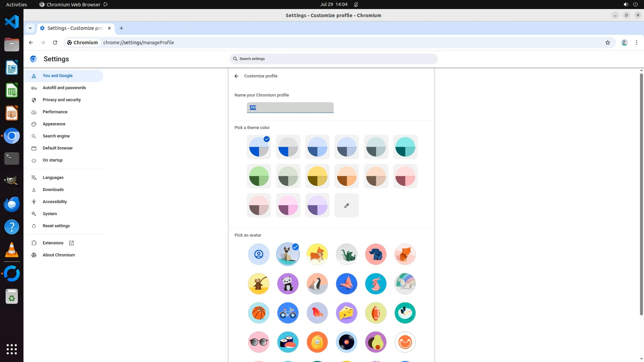644x362 pixels.
Task: Select the origami fox avatar
Action: coord(405,254)
